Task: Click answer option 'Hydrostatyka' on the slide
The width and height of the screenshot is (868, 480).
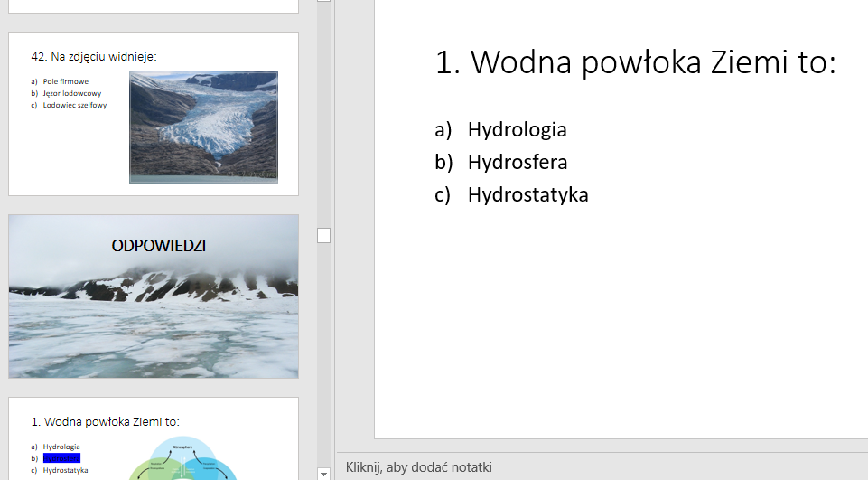Action: (527, 194)
